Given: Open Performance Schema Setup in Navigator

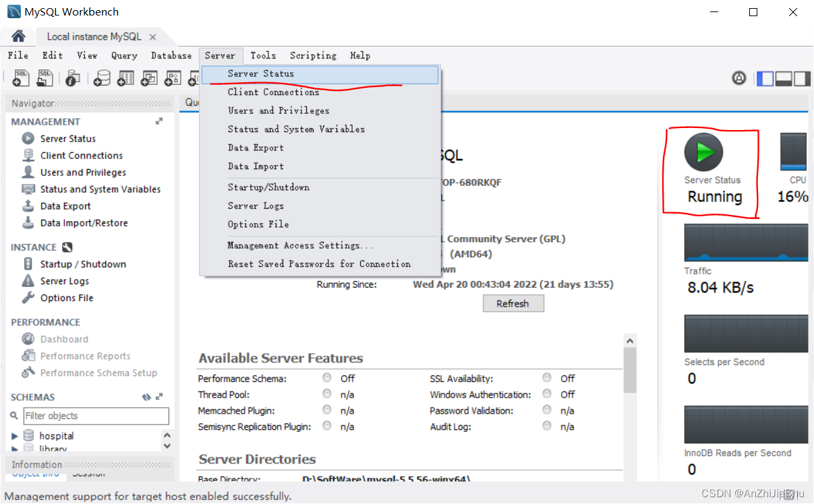Looking at the screenshot, I should coord(98,373).
